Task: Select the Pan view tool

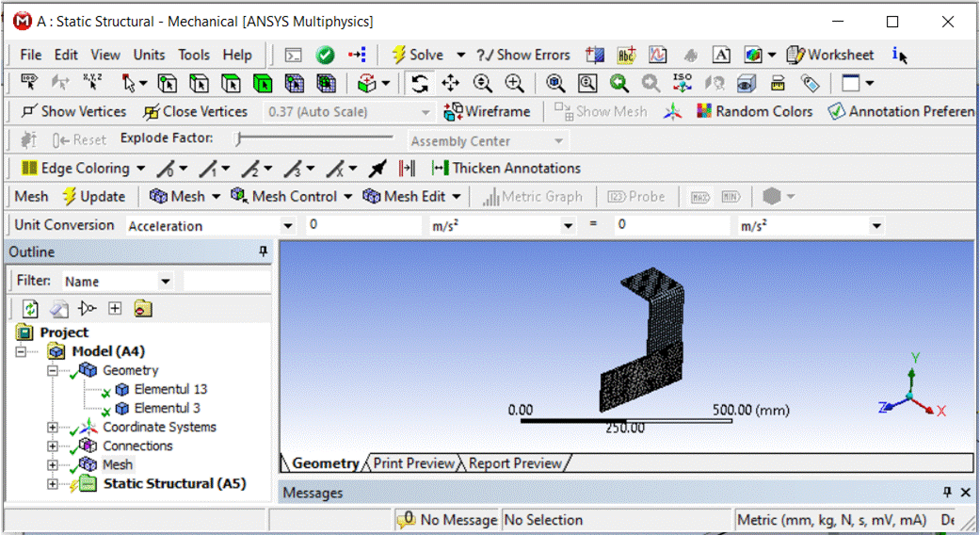Action: point(451,83)
